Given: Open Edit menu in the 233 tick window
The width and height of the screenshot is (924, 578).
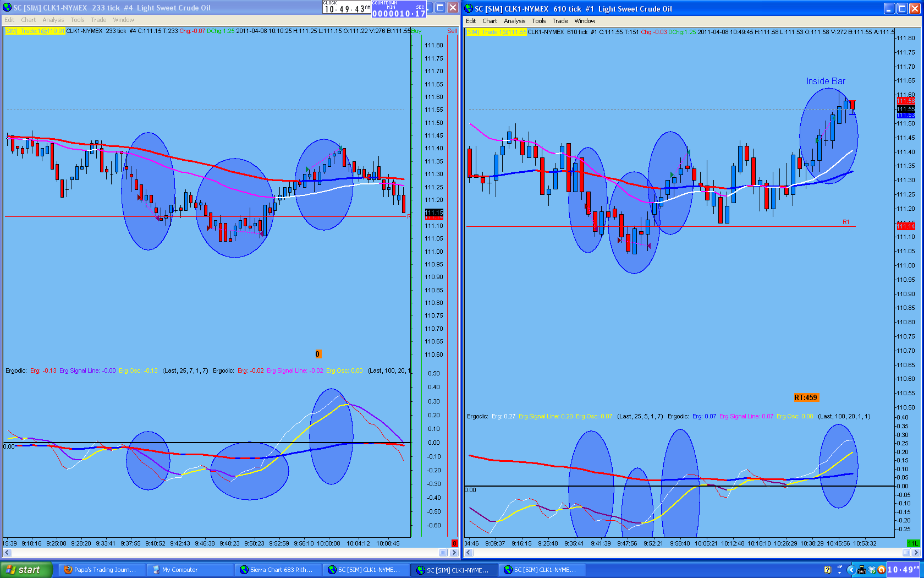Looking at the screenshot, I should click(9, 20).
